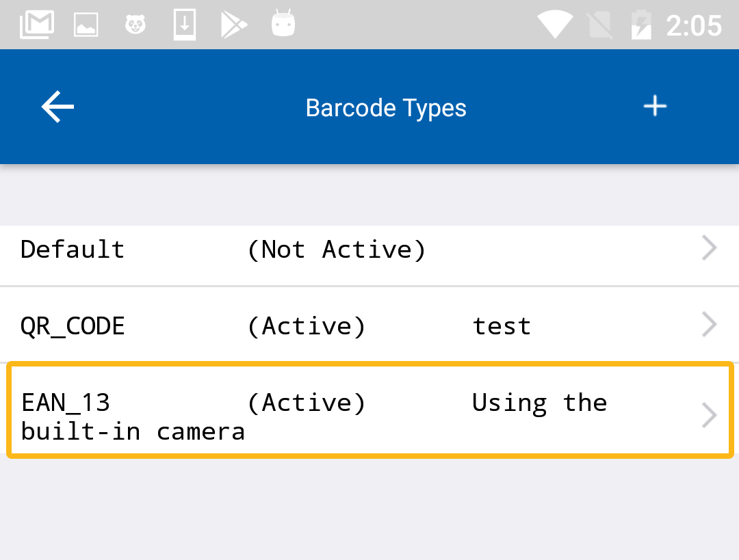This screenshot has width=739, height=560.
Task: Tap the Android robot notification icon
Action: (x=283, y=25)
